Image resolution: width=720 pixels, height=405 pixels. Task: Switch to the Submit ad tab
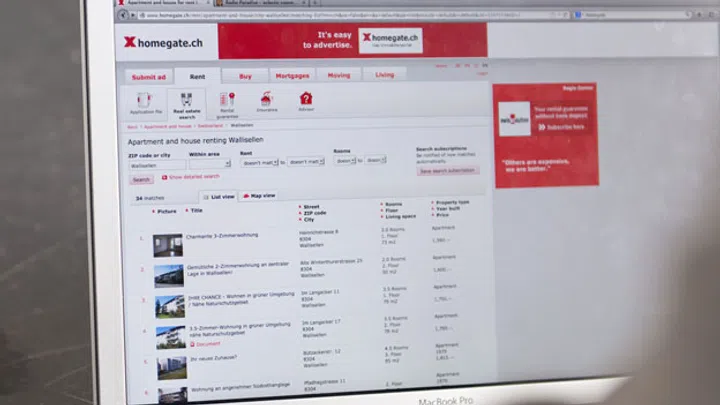click(149, 77)
